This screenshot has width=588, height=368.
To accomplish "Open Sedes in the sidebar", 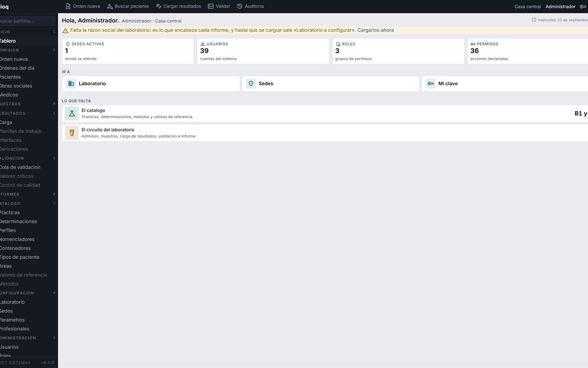I will click(x=28, y=311).
